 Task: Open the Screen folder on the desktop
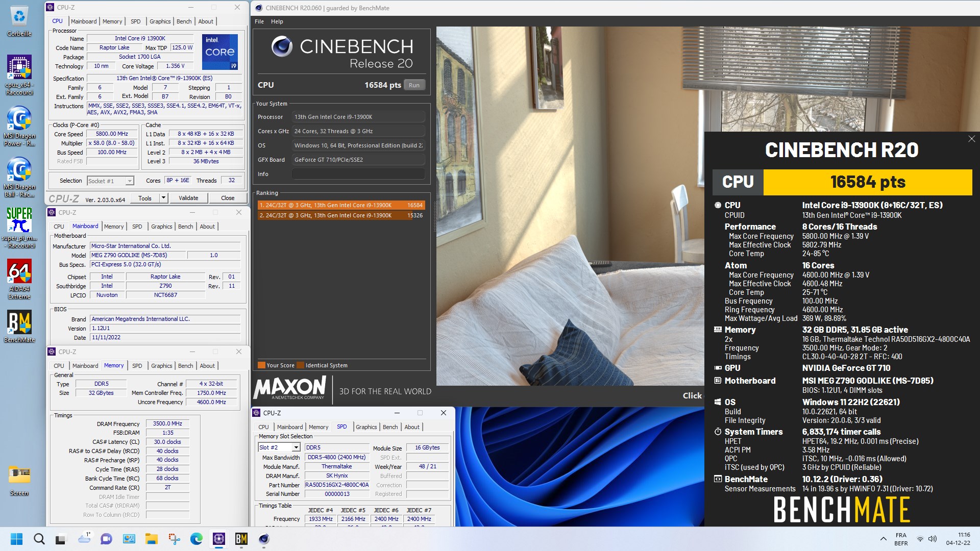[x=19, y=480]
